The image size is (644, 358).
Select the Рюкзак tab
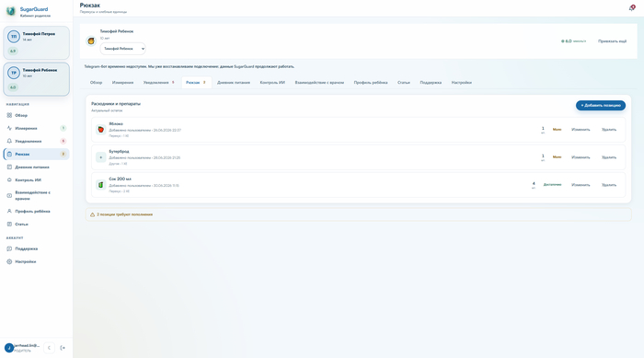(x=196, y=83)
